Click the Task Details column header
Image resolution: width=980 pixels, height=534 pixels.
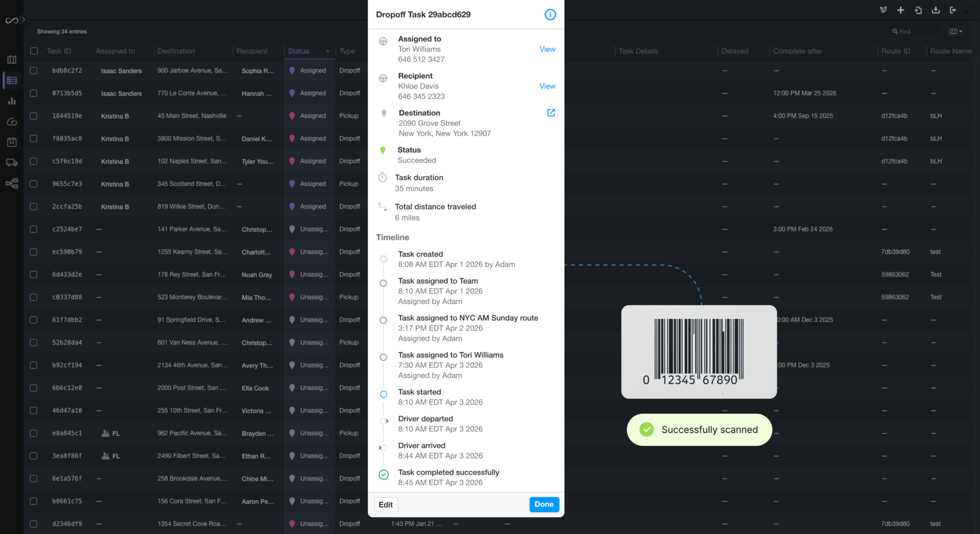pyautogui.click(x=638, y=51)
